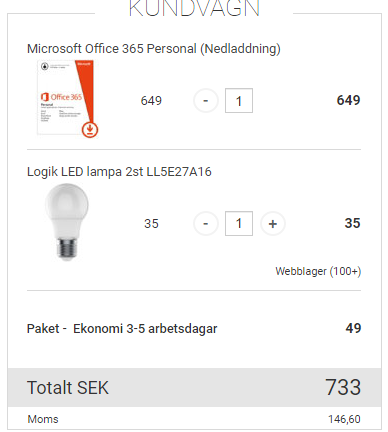Click the Office 365 quantity input field
The height and width of the screenshot is (432, 388).
click(x=239, y=101)
